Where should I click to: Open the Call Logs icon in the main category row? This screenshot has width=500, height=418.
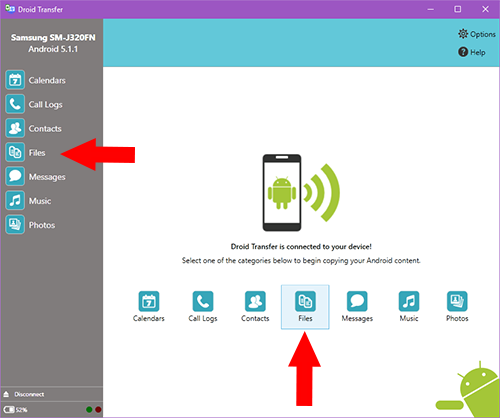pos(203,301)
